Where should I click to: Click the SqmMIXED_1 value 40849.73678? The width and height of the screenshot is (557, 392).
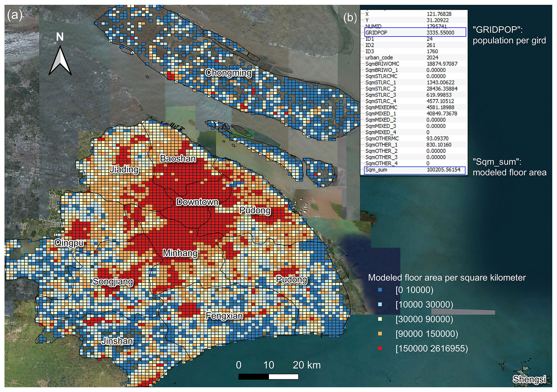click(442, 114)
